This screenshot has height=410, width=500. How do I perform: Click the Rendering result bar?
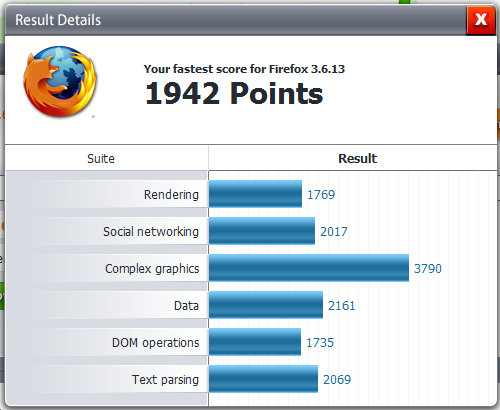click(255, 194)
